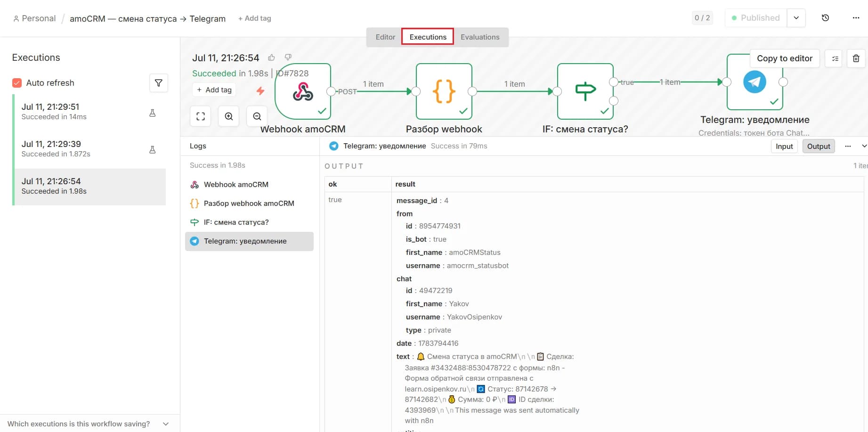Select the Разбор webhook code node

[444, 91]
